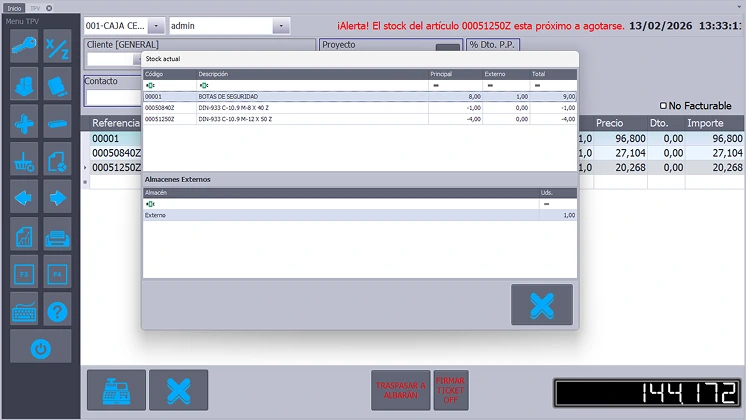Switch to the Inicio tab
The height and width of the screenshot is (420, 746).
coord(14,8)
